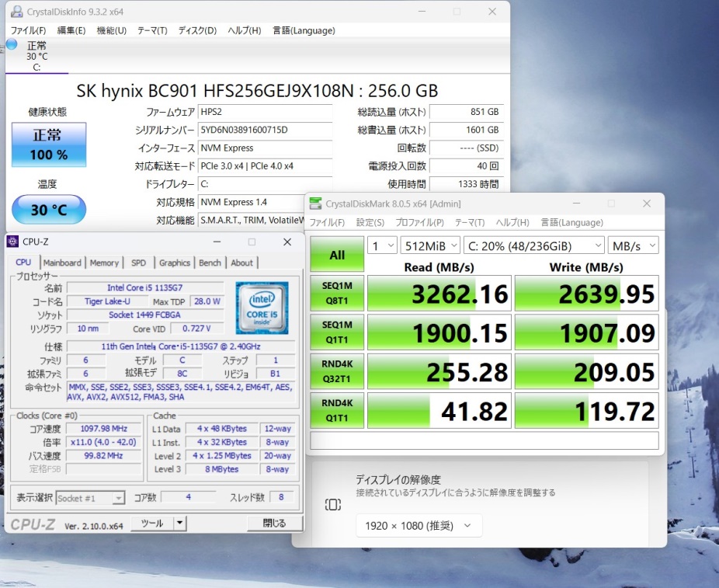The width and height of the screenshot is (719, 588).
Task: Click the code name Tiger Lake-U in CPU-Z
Action: (107, 301)
